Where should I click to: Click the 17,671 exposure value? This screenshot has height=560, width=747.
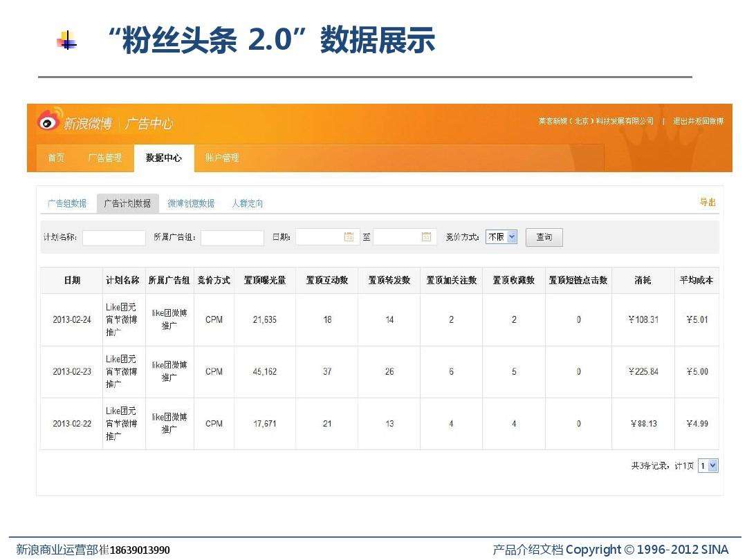click(x=265, y=423)
